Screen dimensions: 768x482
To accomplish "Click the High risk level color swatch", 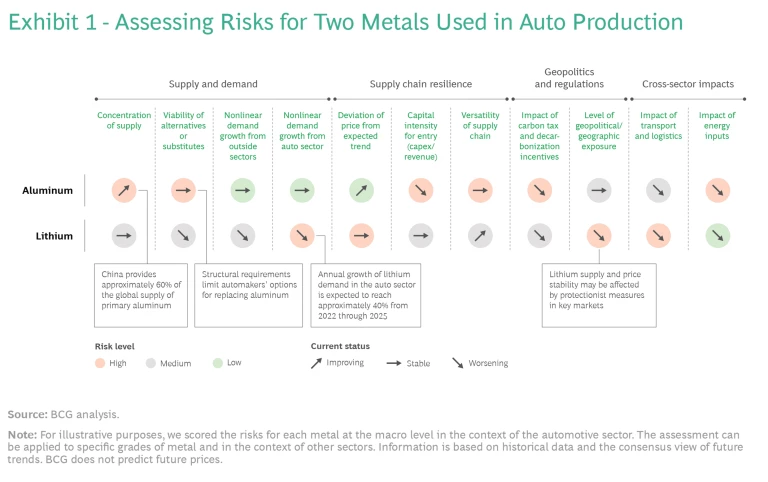I will click(102, 363).
